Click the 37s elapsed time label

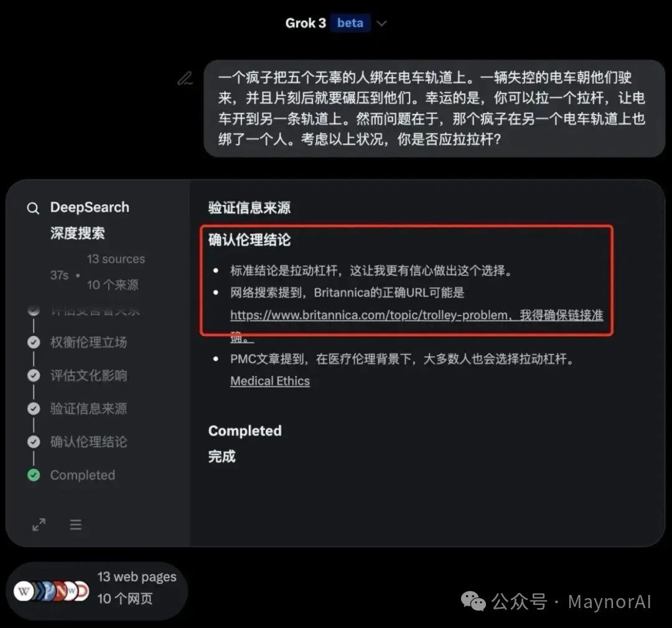pos(59,274)
